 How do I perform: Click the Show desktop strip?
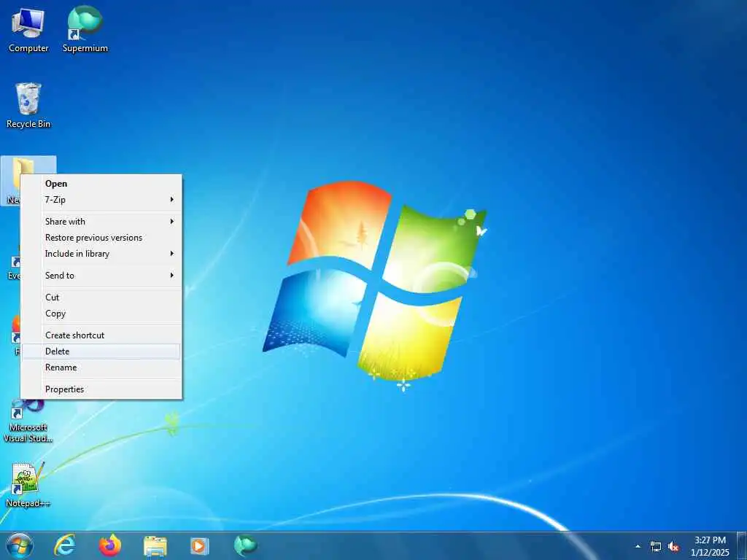742,545
